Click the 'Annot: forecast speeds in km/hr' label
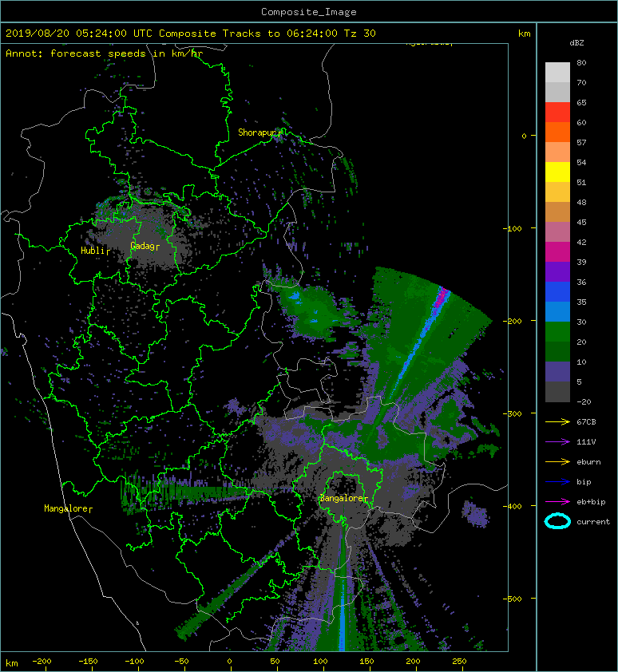This screenshot has width=618, height=672. [x=105, y=53]
